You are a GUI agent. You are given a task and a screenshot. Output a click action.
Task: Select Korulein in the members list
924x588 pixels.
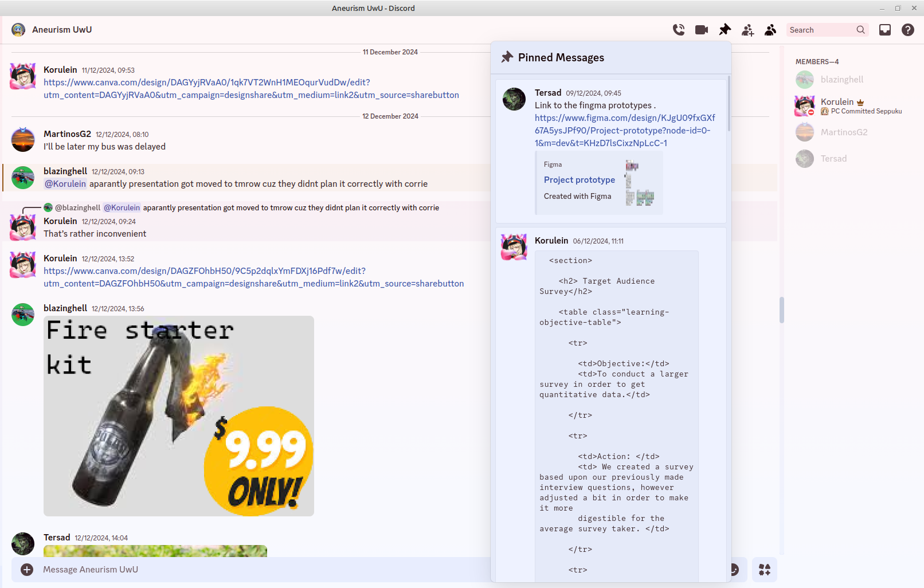(837, 102)
